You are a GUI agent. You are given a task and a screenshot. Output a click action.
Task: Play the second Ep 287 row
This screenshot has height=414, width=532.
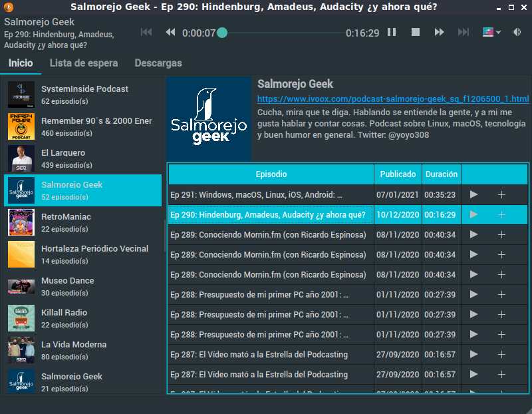(x=474, y=375)
